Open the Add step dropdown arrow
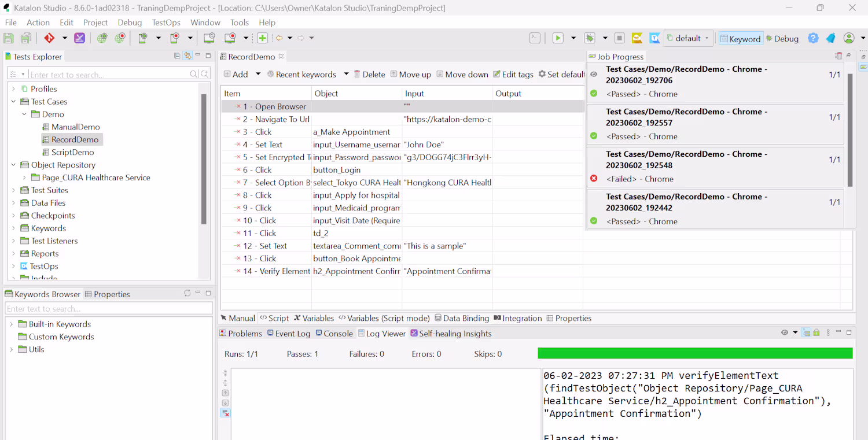Viewport: 868px width, 440px height. pos(258,74)
